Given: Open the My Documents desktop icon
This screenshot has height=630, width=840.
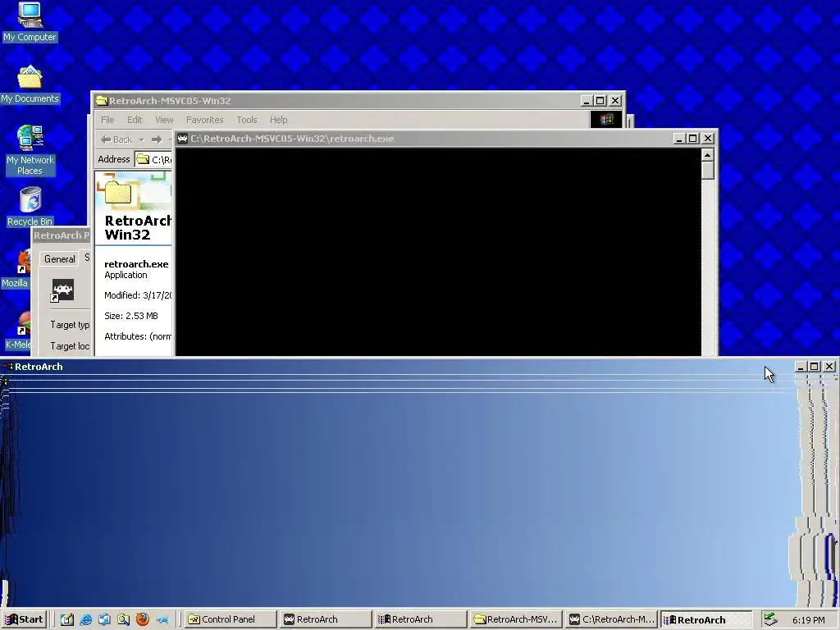Looking at the screenshot, I should coord(30,84).
